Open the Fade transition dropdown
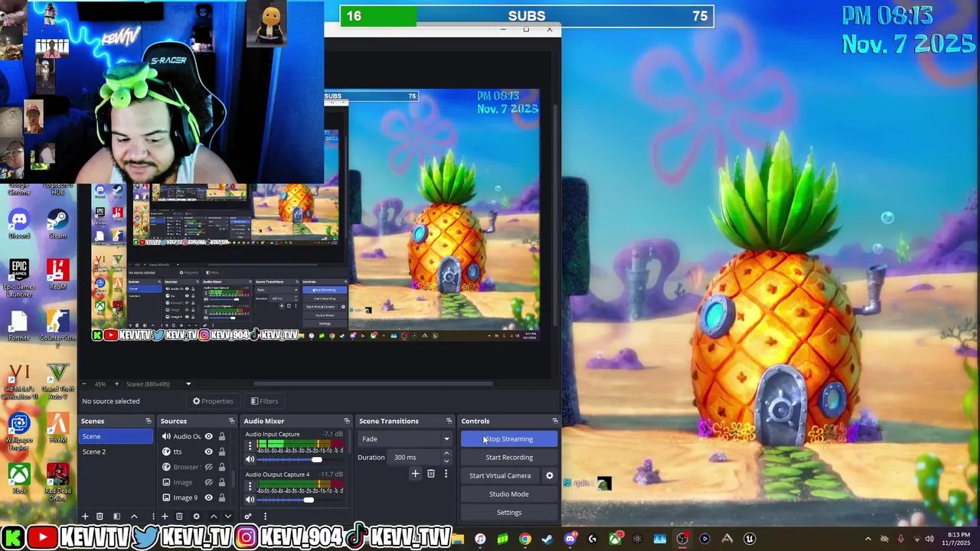 click(404, 439)
